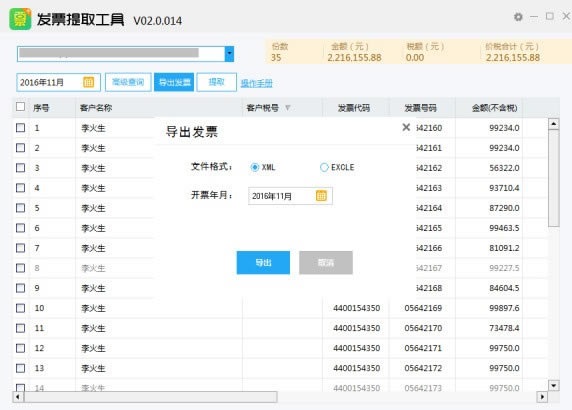Image resolution: width=572 pixels, height=410 pixels.
Task: Click the gray 取消 cancel button
Action: point(326,263)
